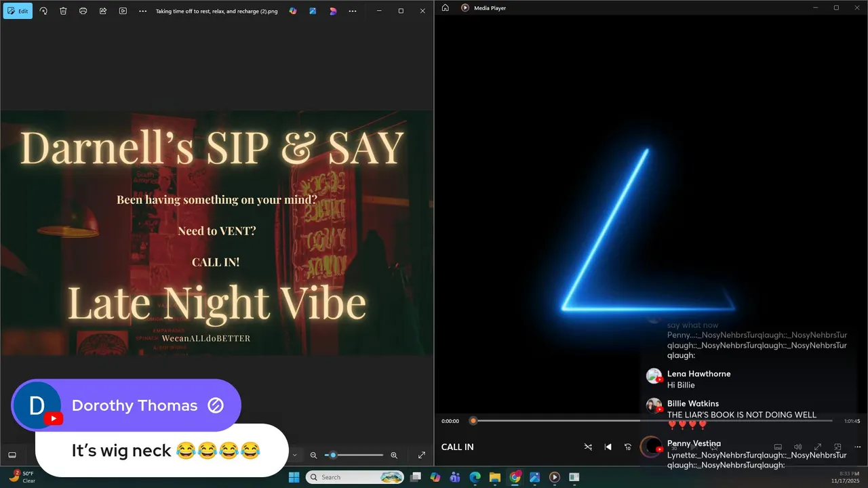
Task: Zoom in on the image in Photos
Action: click(x=394, y=455)
